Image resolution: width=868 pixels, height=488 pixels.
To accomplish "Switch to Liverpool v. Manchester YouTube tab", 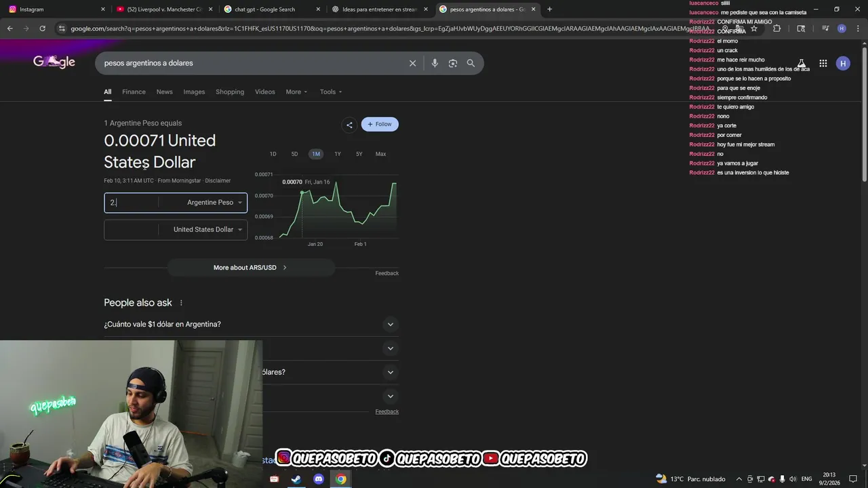I will click(x=164, y=9).
